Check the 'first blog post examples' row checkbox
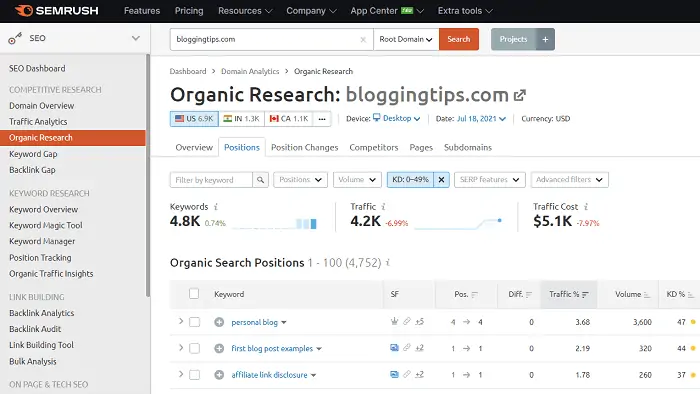Screen dimensions: 700x394 (194, 348)
